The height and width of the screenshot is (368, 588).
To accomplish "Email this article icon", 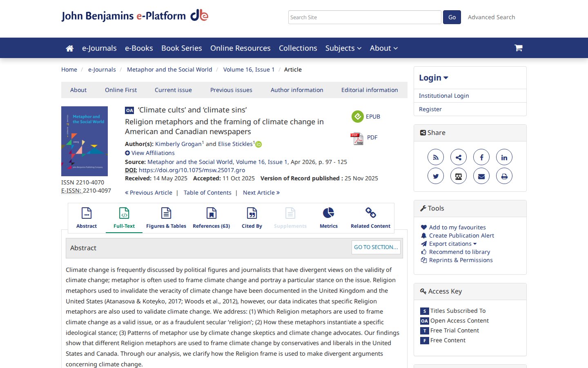I will tap(481, 176).
